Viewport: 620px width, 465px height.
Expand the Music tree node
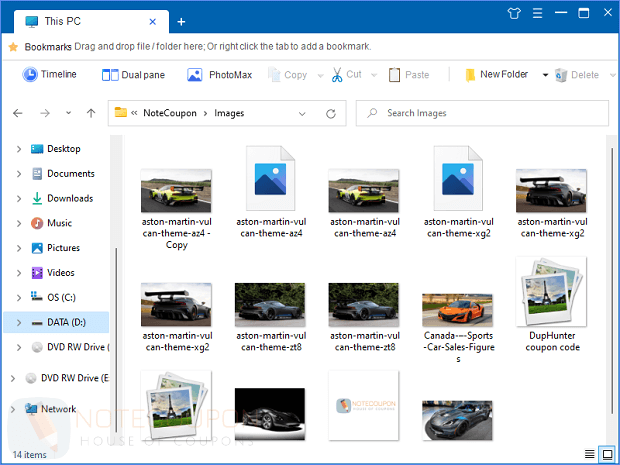[19, 223]
